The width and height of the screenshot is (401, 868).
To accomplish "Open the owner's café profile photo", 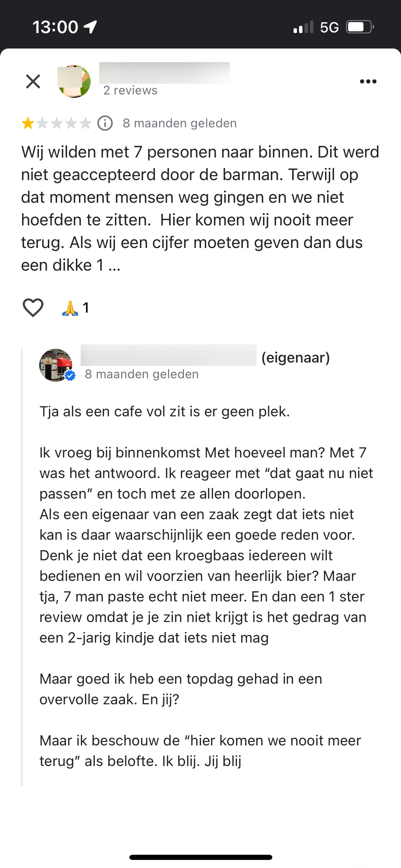I will pos(56,365).
